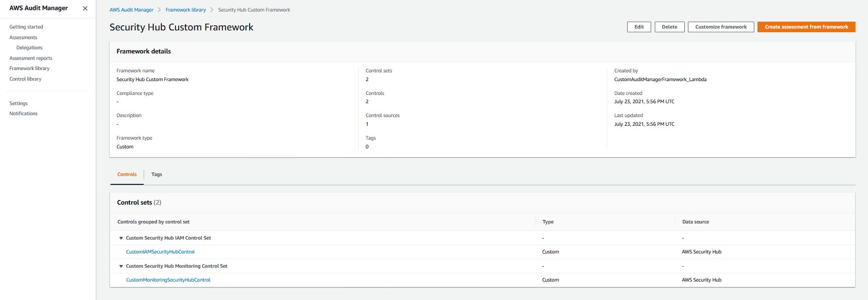
Task: Click 'Security Hub Custom Framework' page heading
Action: point(181,27)
